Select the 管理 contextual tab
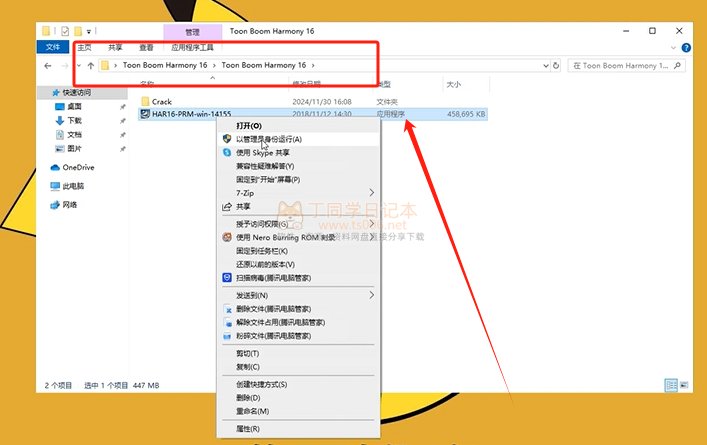The height and width of the screenshot is (445, 707). [x=193, y=32]
